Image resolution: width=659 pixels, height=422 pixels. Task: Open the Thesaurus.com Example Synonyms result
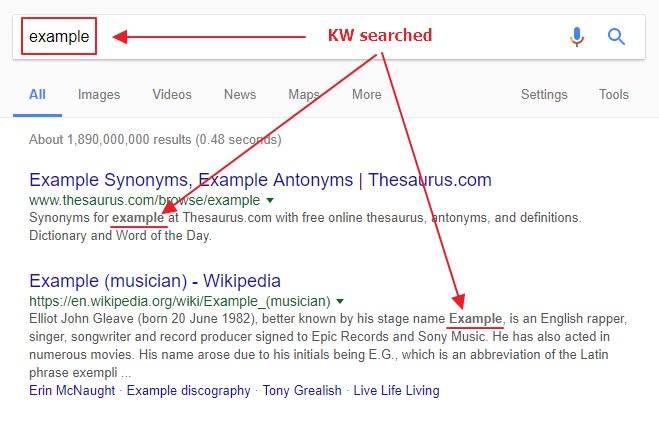pos(260,181)
